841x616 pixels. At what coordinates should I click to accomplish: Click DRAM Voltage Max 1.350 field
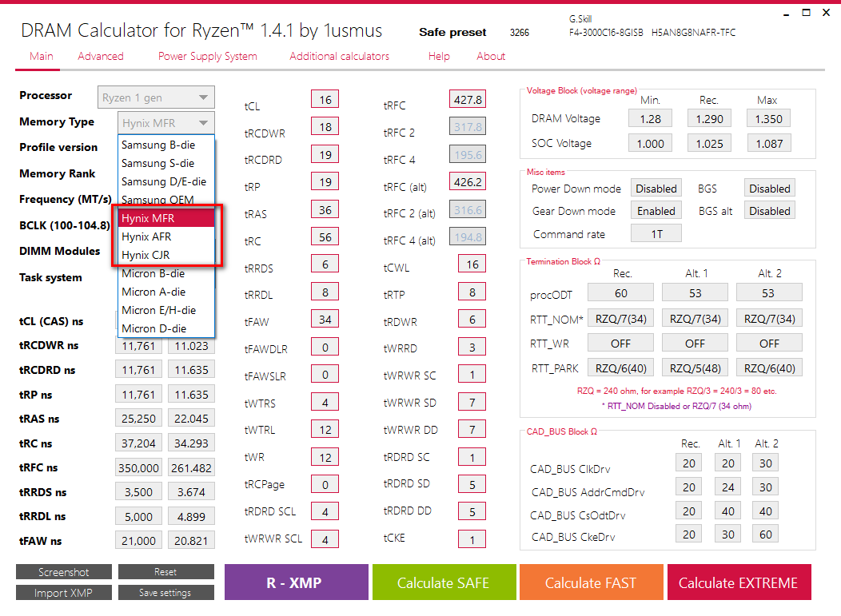(x=768, y=118)
